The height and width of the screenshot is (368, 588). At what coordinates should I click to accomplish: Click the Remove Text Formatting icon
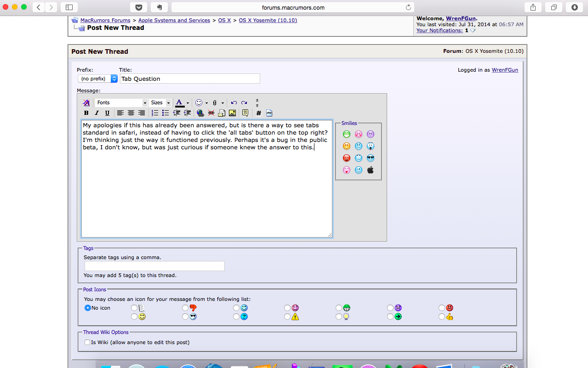tap(86, 103)
